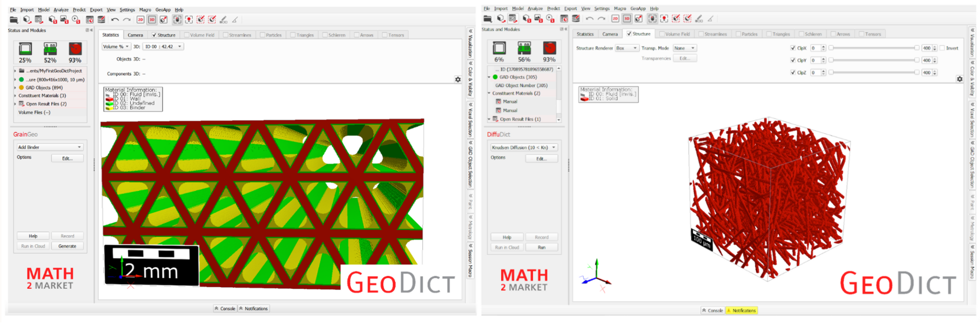Expand Open Result Files (2) tree node

(x=15, y=104)
